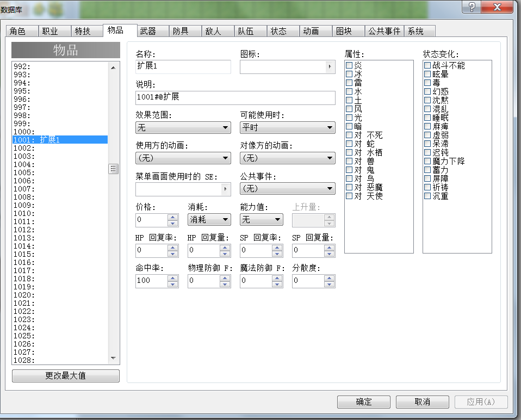Image resolution: width=521 pixels, height=420 pixels.
Task: Decrease the SP 回复量 value
Action: tap(329, 254)
